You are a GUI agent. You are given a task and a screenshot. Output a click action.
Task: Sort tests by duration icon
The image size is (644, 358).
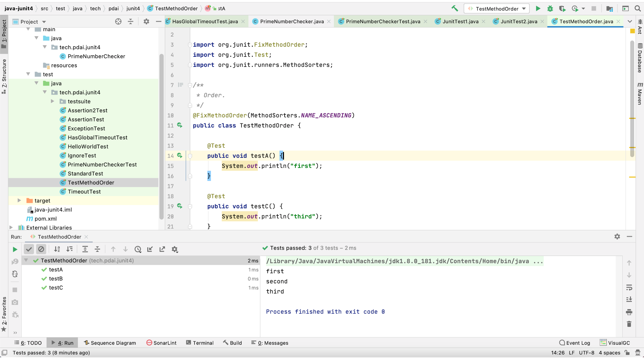[69, 249]
